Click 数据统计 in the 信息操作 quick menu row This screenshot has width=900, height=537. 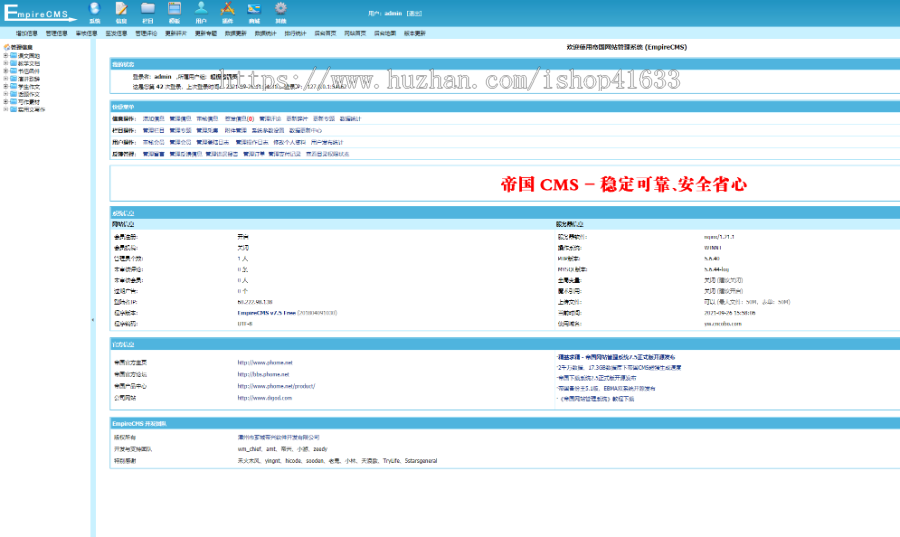click(x=350, y=119)
